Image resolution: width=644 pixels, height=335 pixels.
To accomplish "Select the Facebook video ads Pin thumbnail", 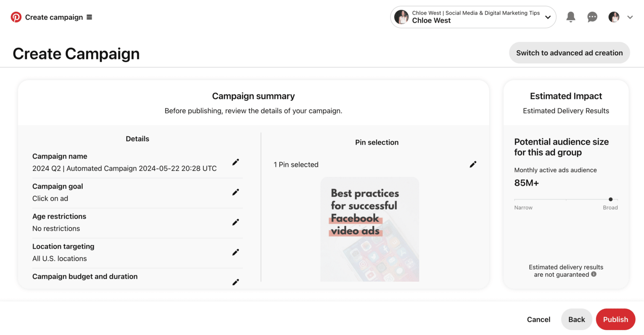I will (x=369, y=229).
